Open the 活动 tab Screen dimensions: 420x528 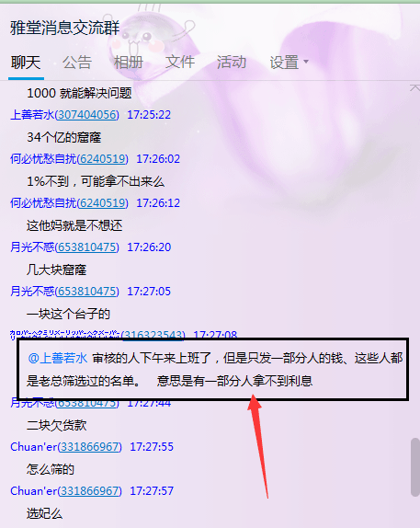click(232, 63)
